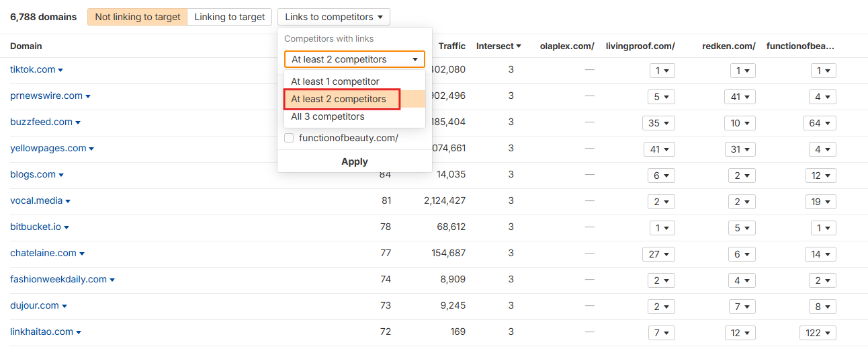Open the buzzfeed.com domain link
This screenshot has width=868, height=349.
click(41, 122)
